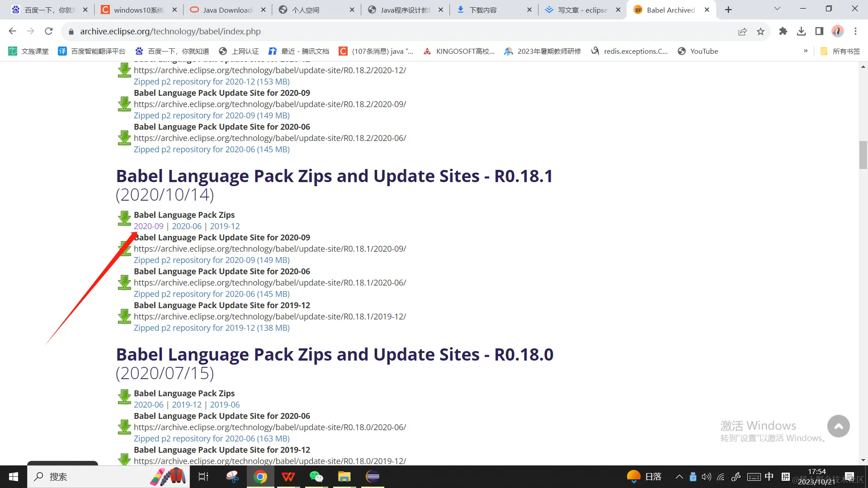
Task: Click the share page icon in address bar
Action: (742, 31)
